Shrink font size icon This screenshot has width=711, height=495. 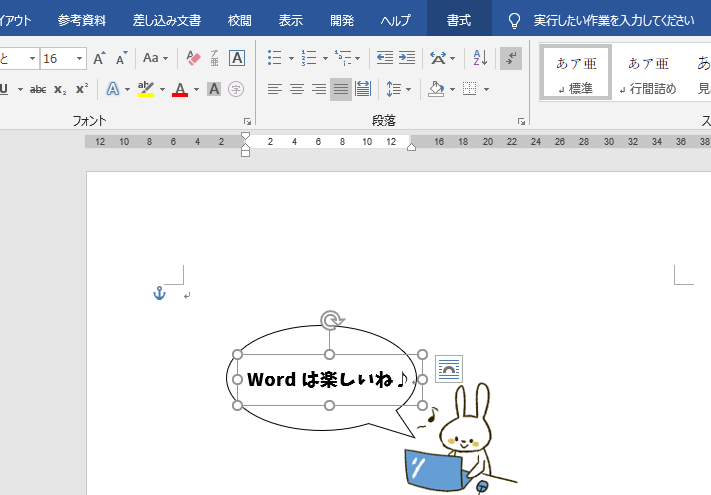[x=121, y=58]
